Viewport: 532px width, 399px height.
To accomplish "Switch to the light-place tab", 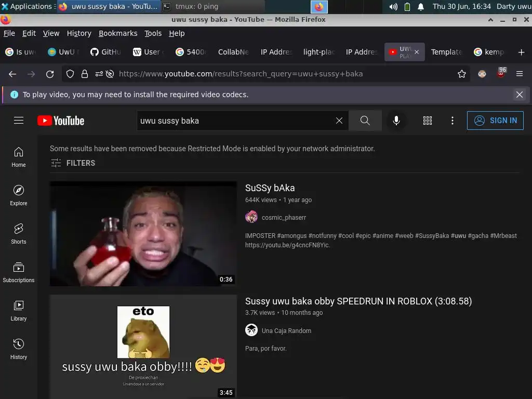I will (318, 52).
